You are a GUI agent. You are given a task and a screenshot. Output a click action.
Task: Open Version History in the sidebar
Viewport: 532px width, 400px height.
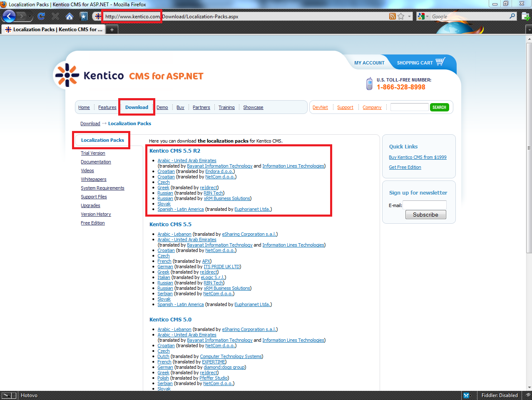pos(96,214)
